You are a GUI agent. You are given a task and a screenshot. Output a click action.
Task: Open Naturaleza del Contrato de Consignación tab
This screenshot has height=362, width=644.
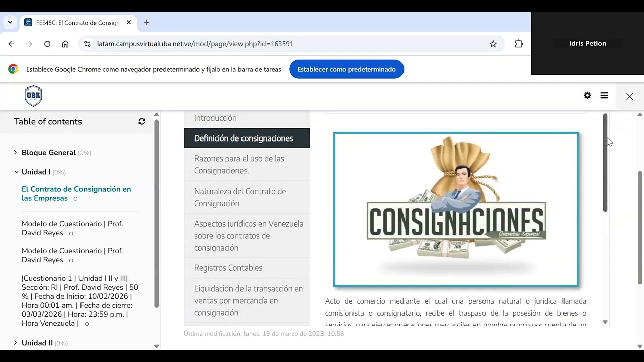pyautogui.click(x=247, y=197)
